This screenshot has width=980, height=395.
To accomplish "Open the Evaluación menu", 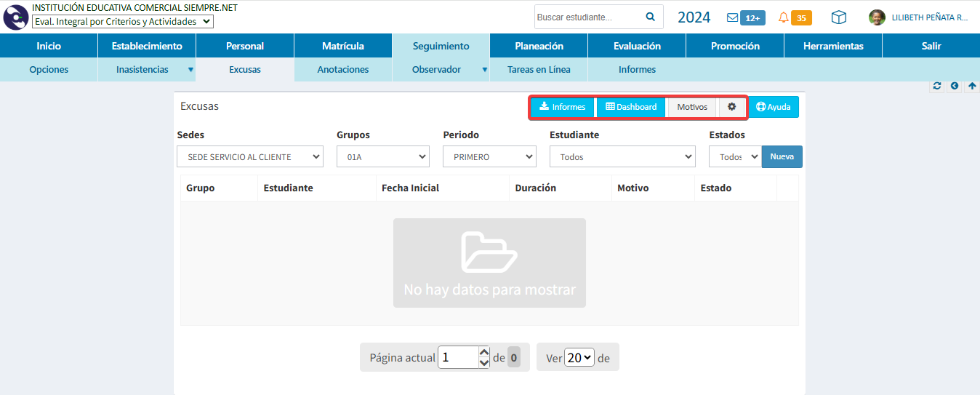I will coord(637,46).
